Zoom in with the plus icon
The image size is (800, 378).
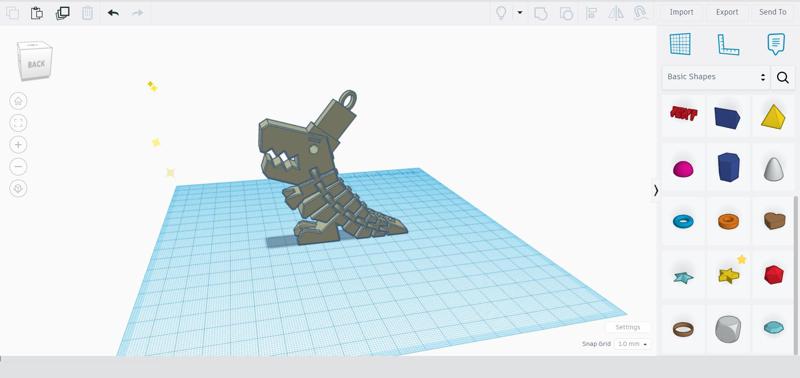point(18,145)
